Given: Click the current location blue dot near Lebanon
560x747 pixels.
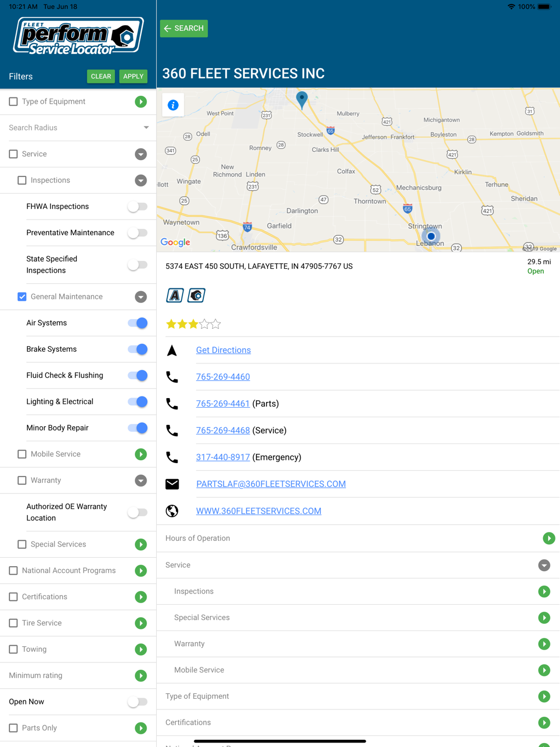Looking at the screenshot, I should coord(431,236).
